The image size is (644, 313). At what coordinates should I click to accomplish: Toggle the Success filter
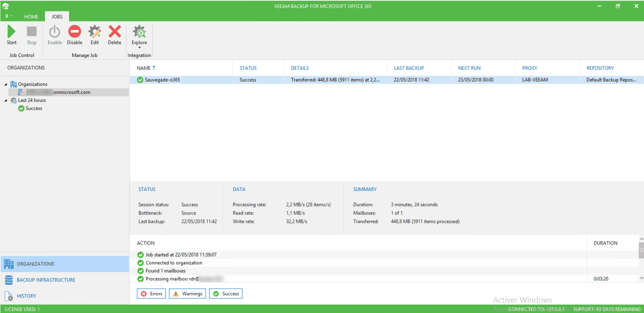pyautogui.click(x=226, y=294)
